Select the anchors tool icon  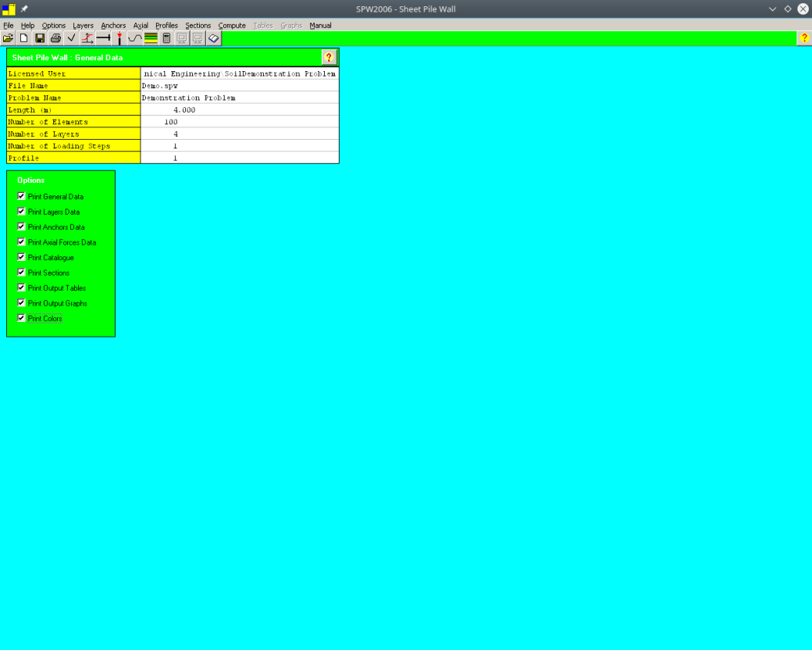coord(102,37)
